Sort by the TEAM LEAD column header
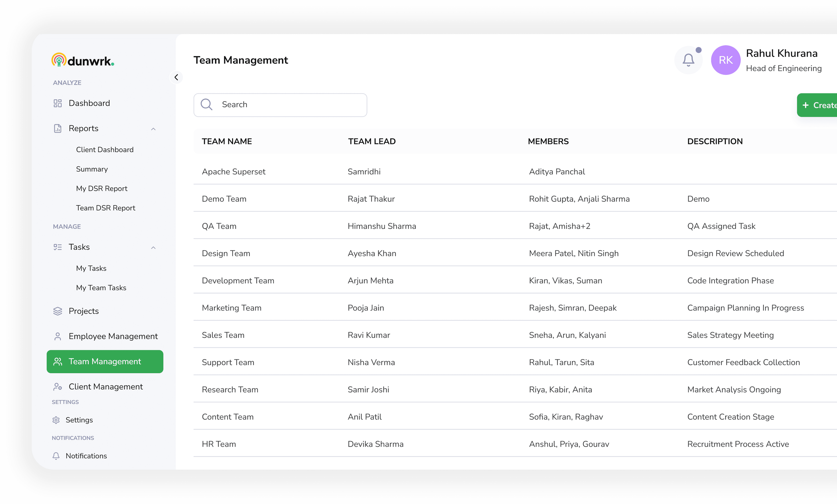 click(x=372, y=141)
